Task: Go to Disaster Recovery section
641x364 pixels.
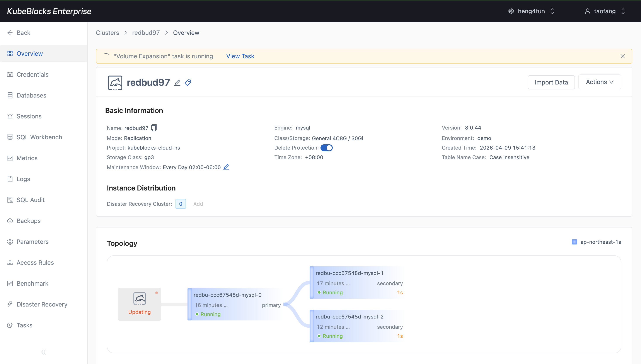Action: (x=42, y=304)
